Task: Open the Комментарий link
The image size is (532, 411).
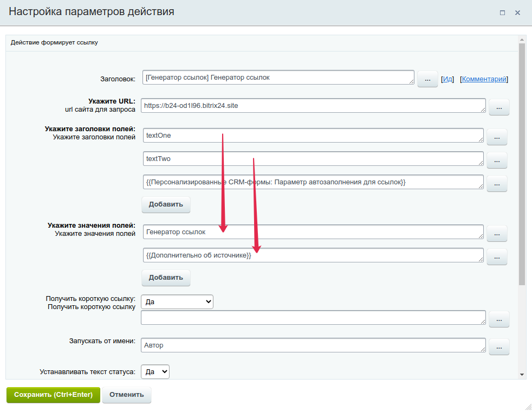Action: pyautogui.click(x=484, y=79)
